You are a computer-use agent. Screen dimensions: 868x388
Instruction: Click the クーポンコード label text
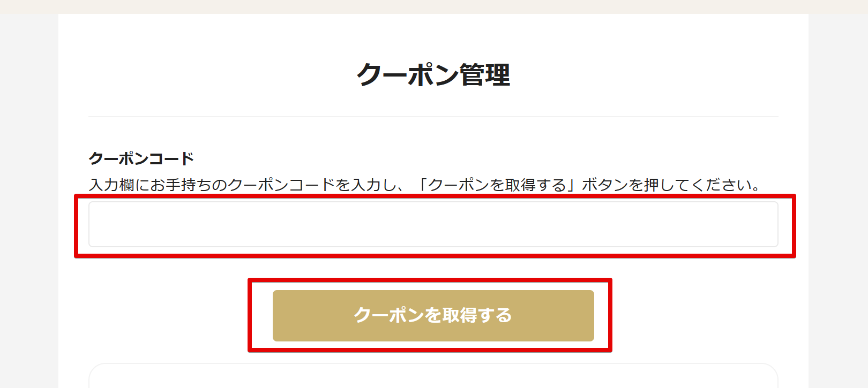141,158
